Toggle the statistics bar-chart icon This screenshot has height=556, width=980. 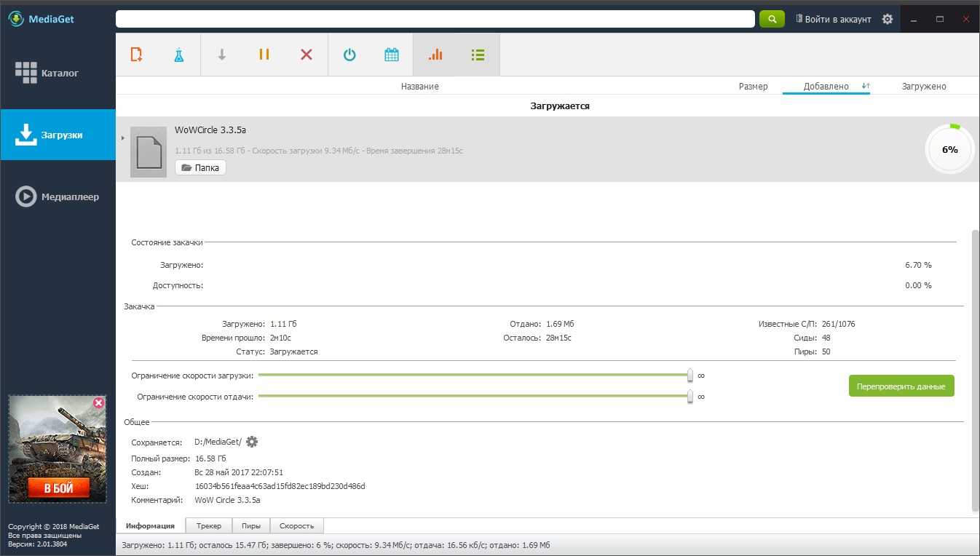[435, 55]
